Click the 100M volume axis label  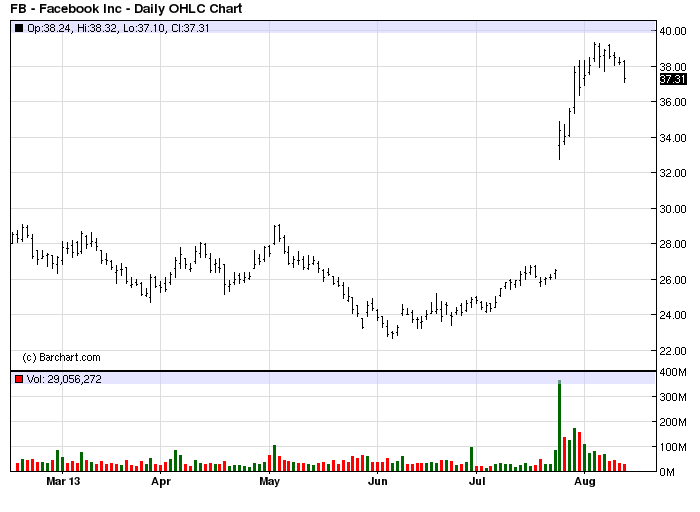click(673, 447)
